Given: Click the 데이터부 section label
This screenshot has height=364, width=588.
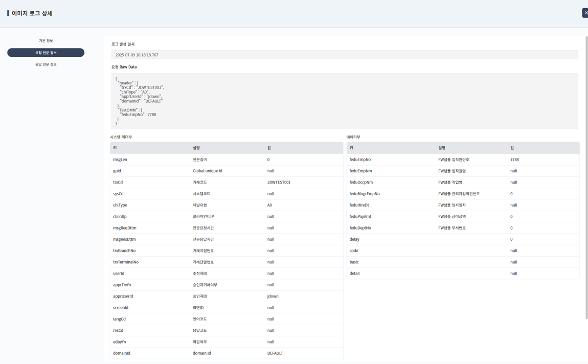Looking at the screenshot, I should 353,137.
